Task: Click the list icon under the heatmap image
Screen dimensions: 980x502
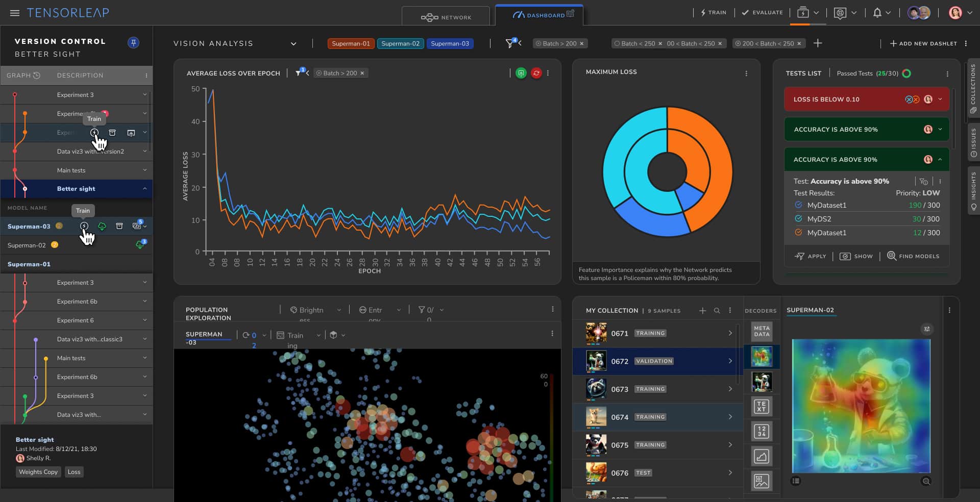Action: pos(796,481)
